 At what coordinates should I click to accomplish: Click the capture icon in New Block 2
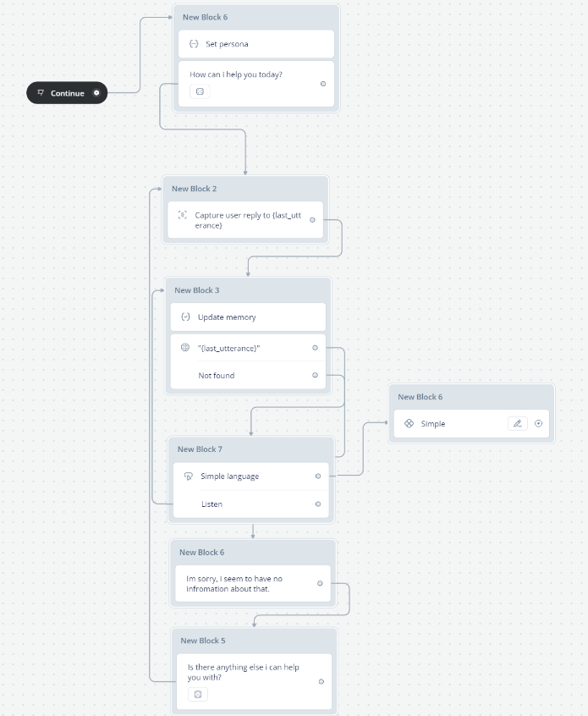[183, 215]
